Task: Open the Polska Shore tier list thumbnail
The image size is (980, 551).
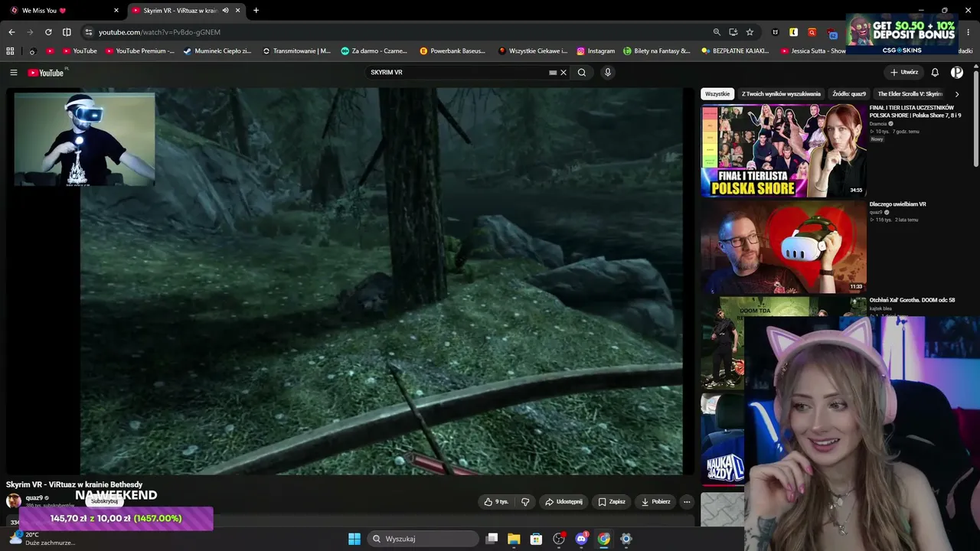Action: tap(783, 151)
